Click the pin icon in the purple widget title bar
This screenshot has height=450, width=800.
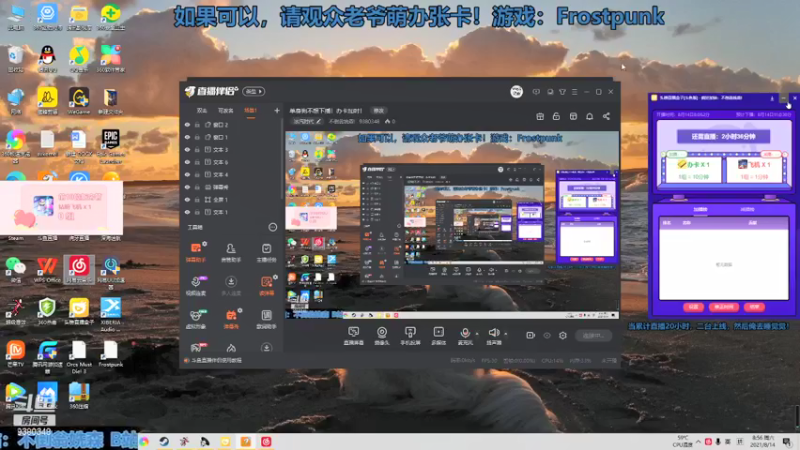point(772,98)
